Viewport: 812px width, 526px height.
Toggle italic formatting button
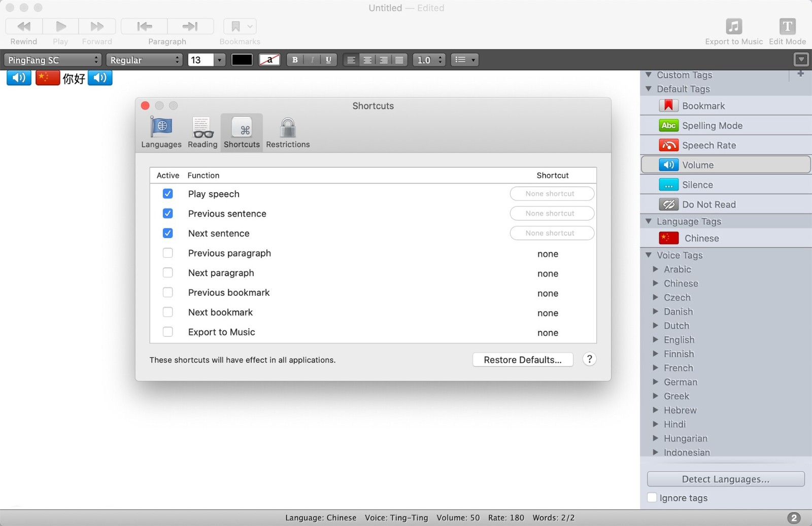(x=312, y=60)
